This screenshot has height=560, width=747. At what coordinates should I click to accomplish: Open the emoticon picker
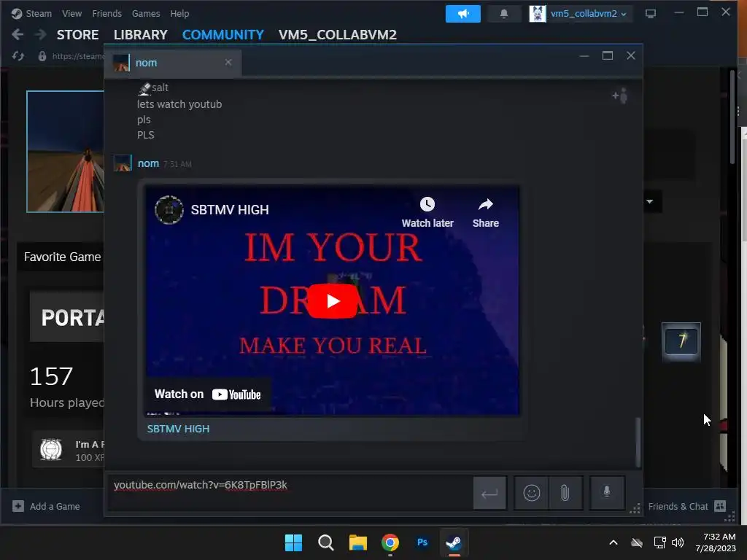[531, 493]
